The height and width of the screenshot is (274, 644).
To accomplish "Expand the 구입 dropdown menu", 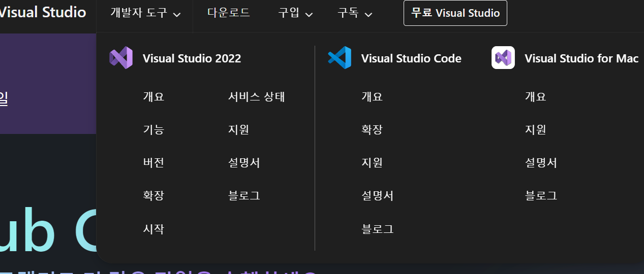I will click(295, 13).
